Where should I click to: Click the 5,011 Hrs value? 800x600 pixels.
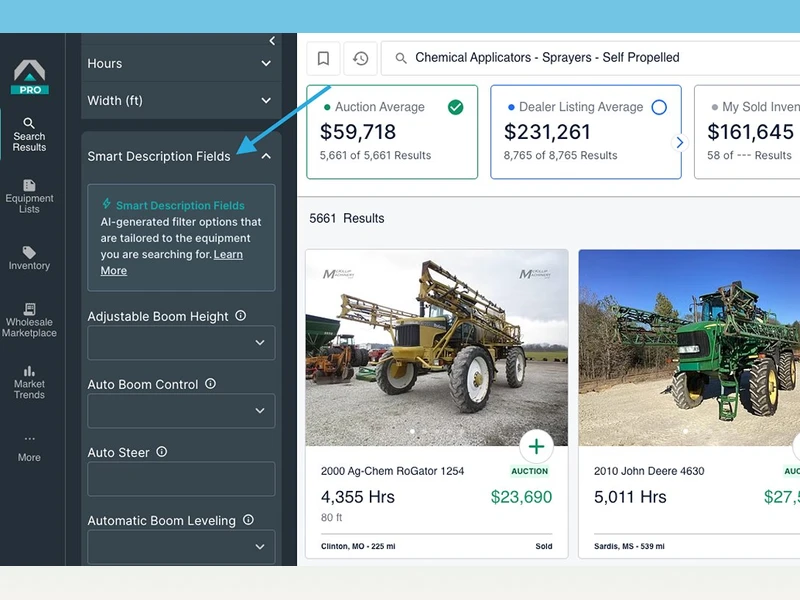[630, 497]
